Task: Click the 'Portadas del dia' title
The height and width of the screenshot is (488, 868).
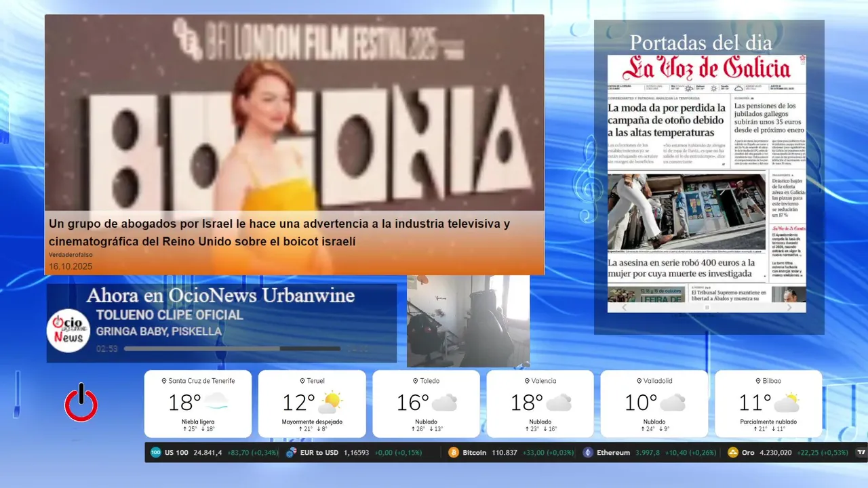Action: (x=701, y=43)
